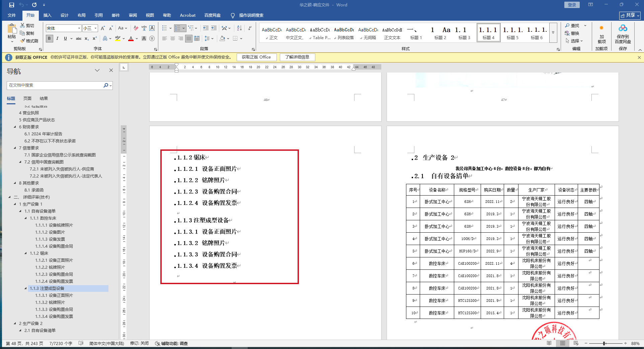Apply character shading to text
The width and height of the screenshot is (644, 349).
tap(144, 38)
